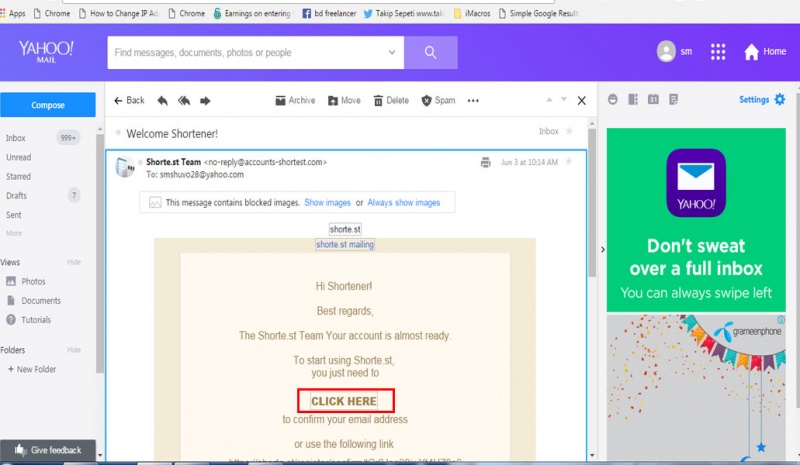Image resolution: width=800 pixels, height=465 pixels.
Task: Open the Photos view
Action: tap(26, 281)
